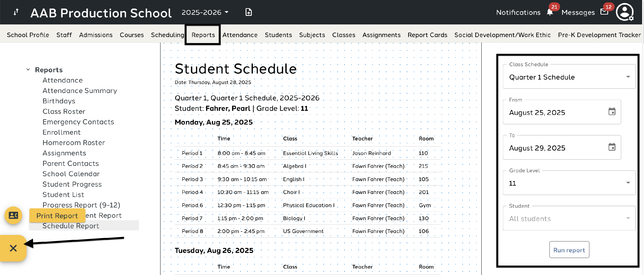Go to Report Cards menu
Screen dimensions: 644x275
(427, 35)
